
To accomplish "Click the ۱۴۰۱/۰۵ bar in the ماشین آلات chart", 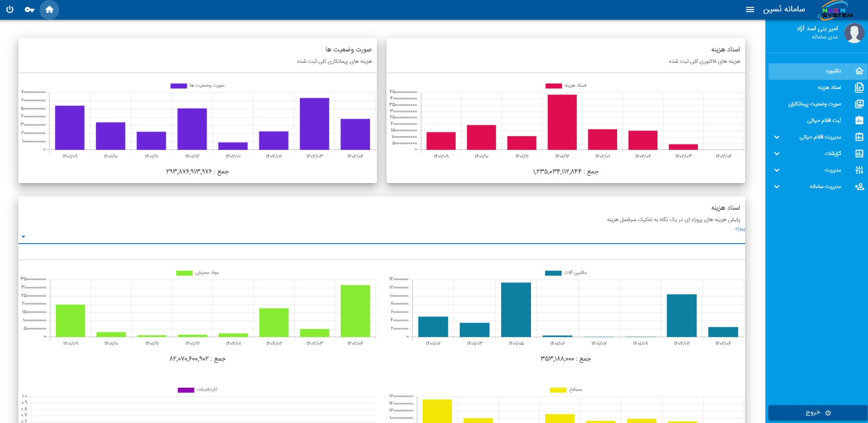I will [516, 310].
